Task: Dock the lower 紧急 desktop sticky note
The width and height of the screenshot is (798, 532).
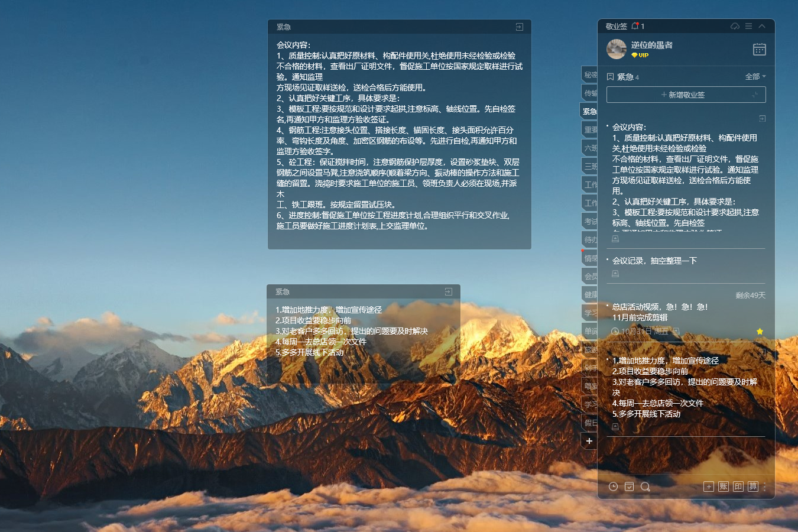Action: (448, 292)
